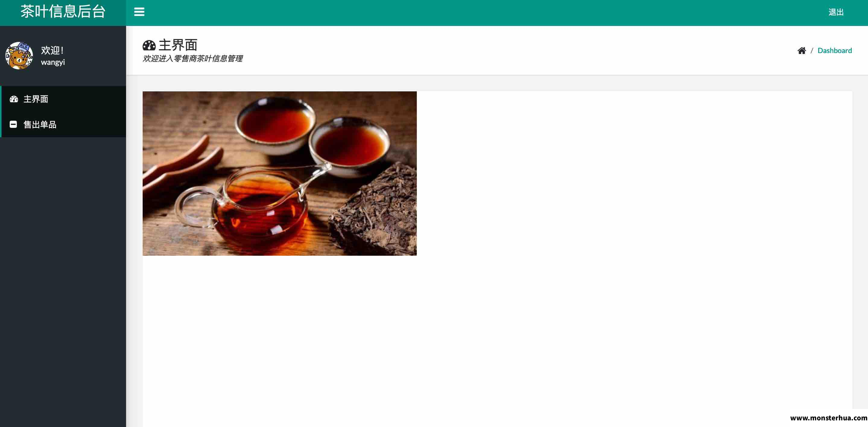Click the minus-square icon beside 售出单品
Image resolution: width=868 pixels, height=427 pixels.
[13, 124]
